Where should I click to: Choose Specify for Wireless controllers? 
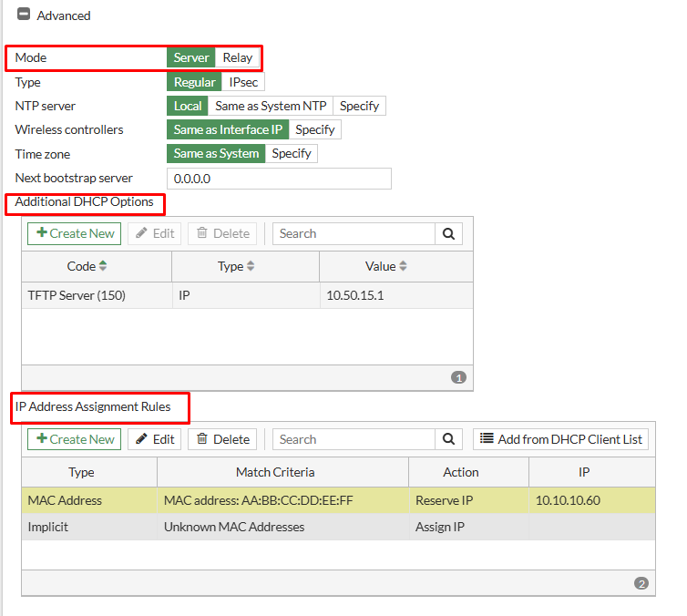point(315,129)
